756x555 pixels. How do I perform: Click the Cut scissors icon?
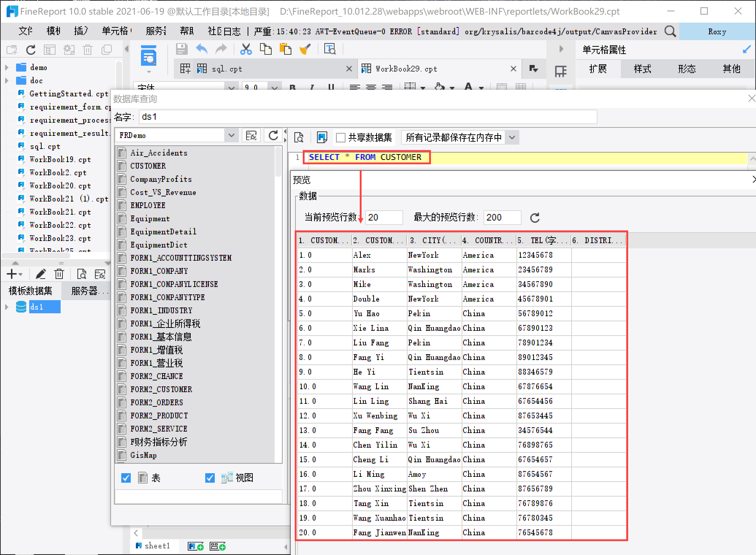coord(246,49)
